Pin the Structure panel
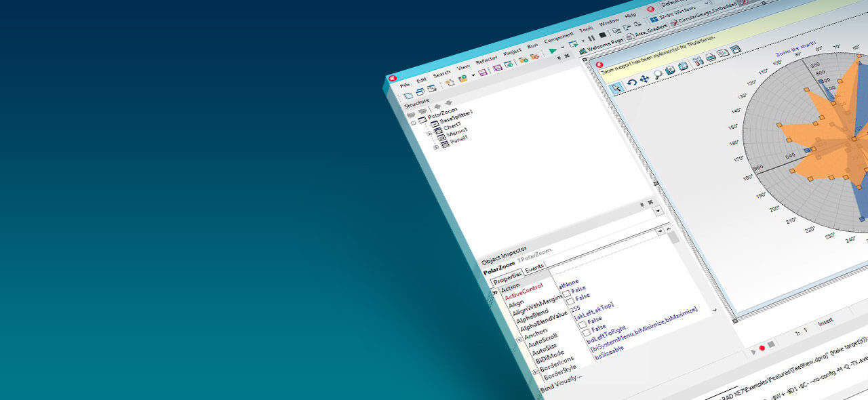 tap(559, 58)
